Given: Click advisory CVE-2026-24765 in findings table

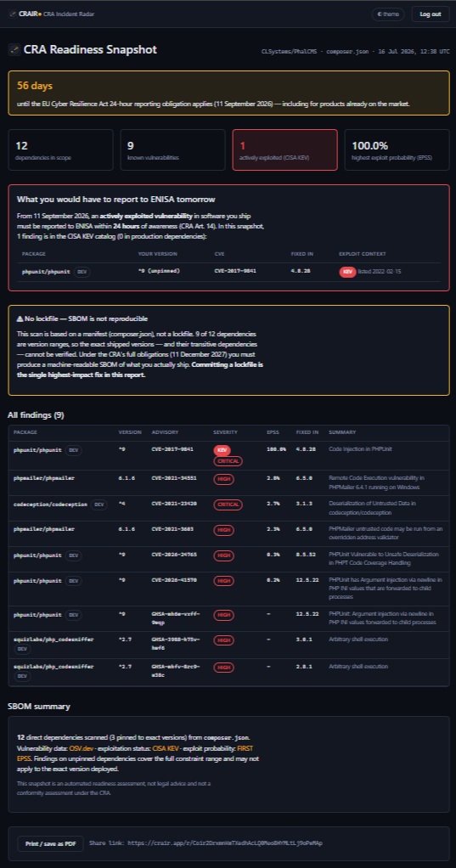Looking at the screenshot, I should (174, 555).
